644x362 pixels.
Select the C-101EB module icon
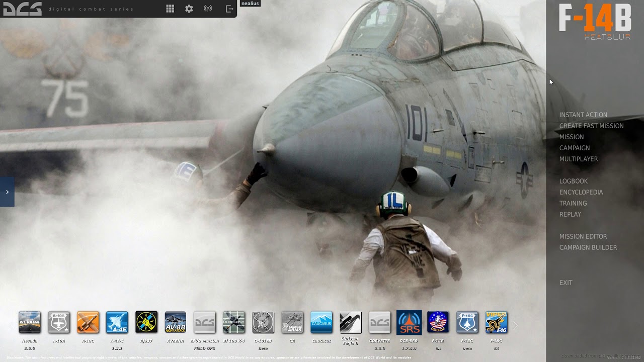(263, 322)
